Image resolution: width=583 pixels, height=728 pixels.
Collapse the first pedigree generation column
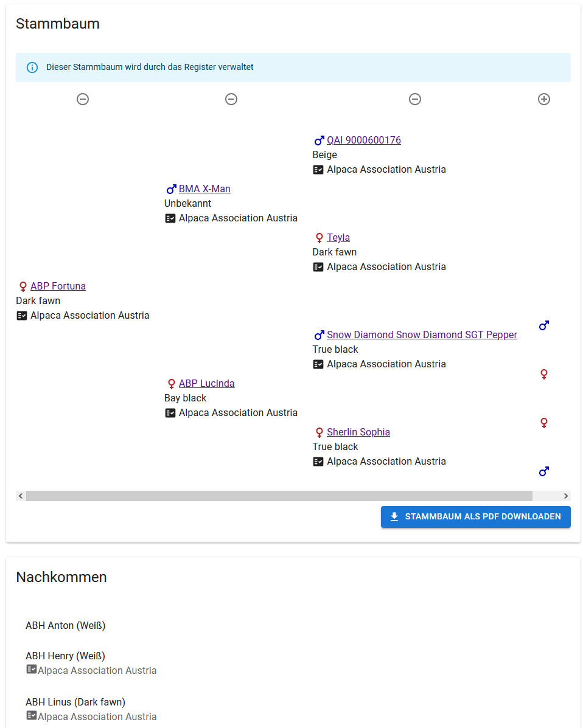[x=83, y=99]
